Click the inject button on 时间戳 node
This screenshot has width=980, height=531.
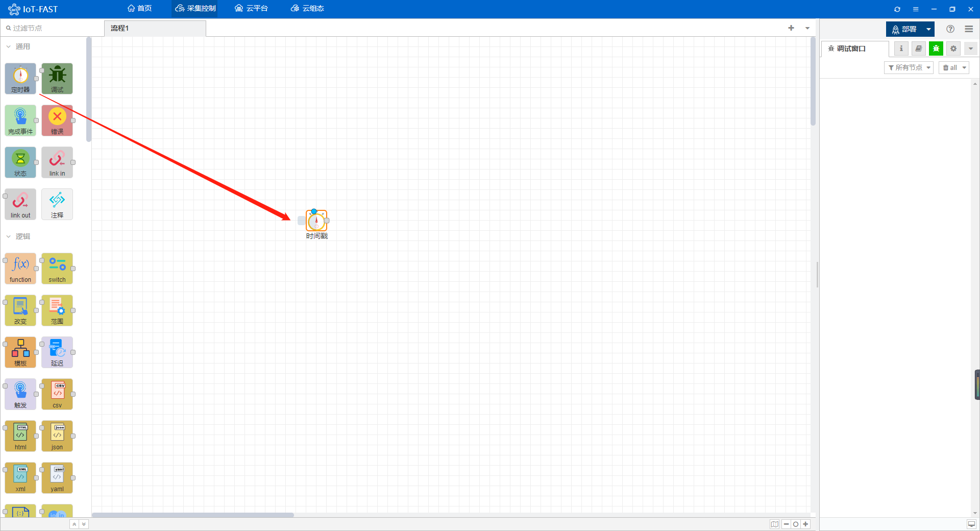[x=302, y=221]
